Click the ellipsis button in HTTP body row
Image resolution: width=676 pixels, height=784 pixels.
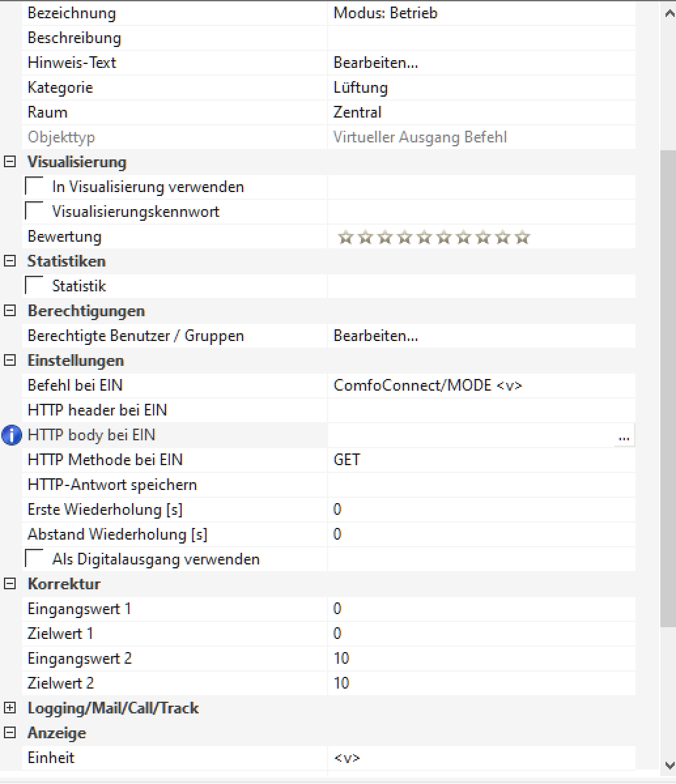point(624,436)
